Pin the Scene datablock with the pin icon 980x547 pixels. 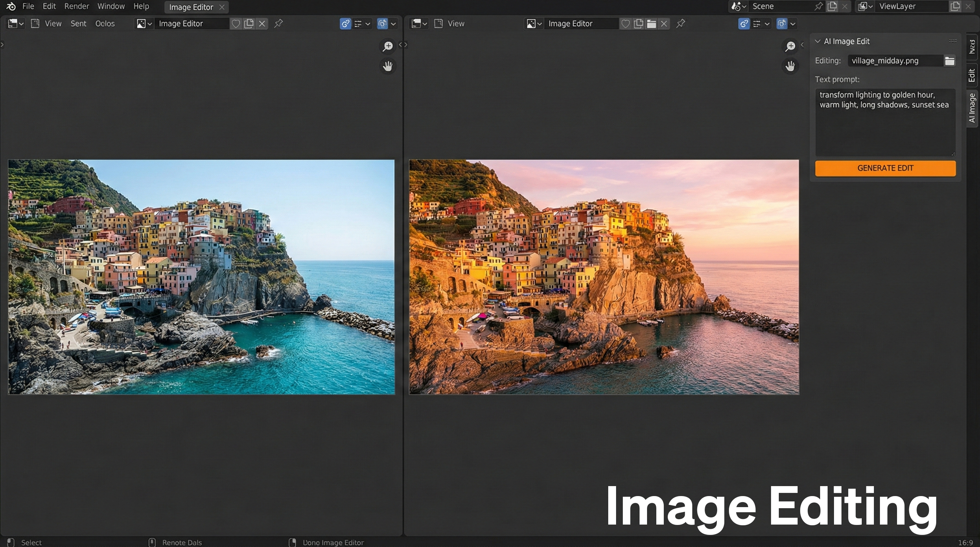(x=818, y=6)
